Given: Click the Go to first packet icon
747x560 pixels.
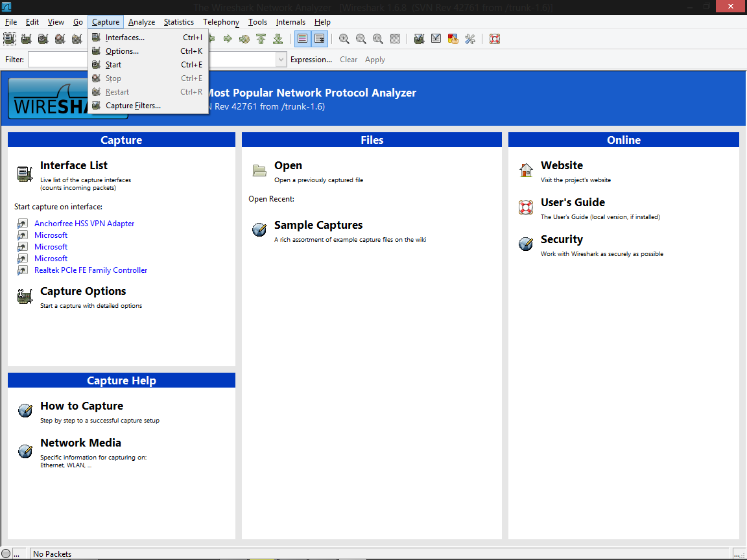Looking at the screenshot, I should [261, 39].
